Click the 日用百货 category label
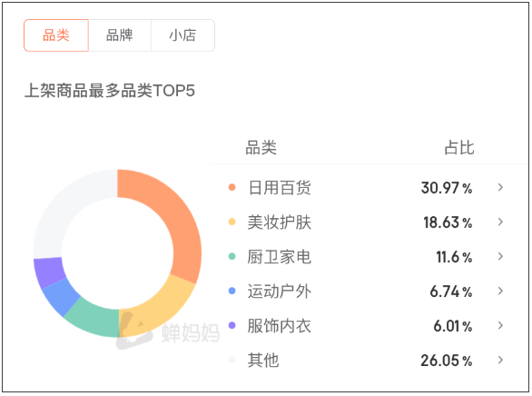Image resolution: width=532 pixels, height=396 pixels. click(280, 188)
